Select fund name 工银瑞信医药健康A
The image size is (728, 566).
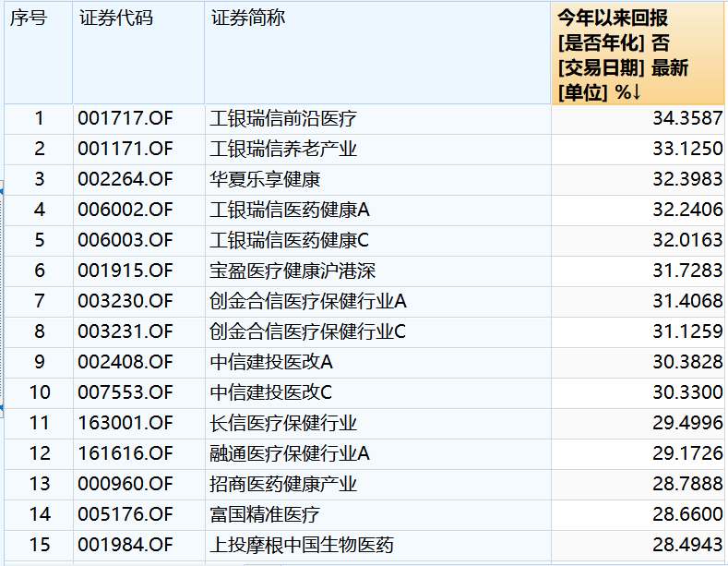[289, 210]
